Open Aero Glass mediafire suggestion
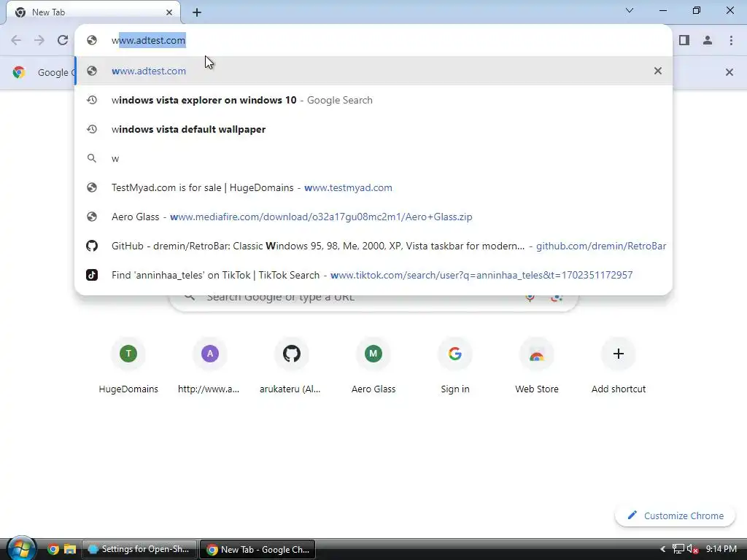Viewport: 747px width, 560px height. click(373, 217)
